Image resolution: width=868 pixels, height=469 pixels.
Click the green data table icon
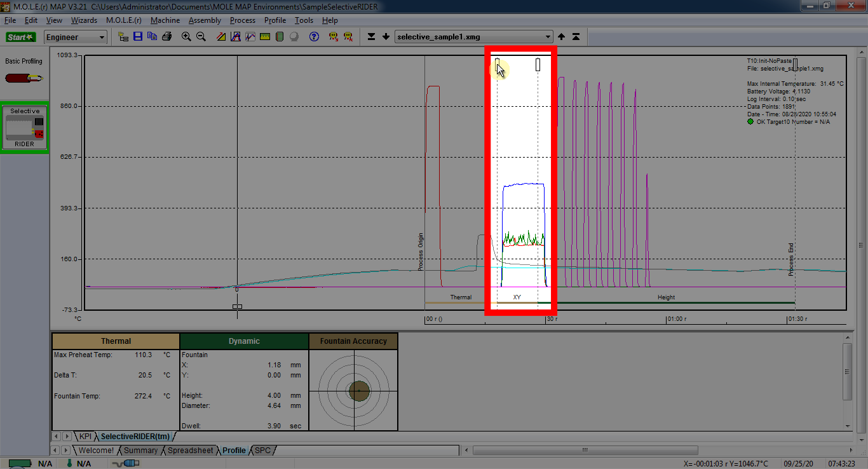[280, 37]
